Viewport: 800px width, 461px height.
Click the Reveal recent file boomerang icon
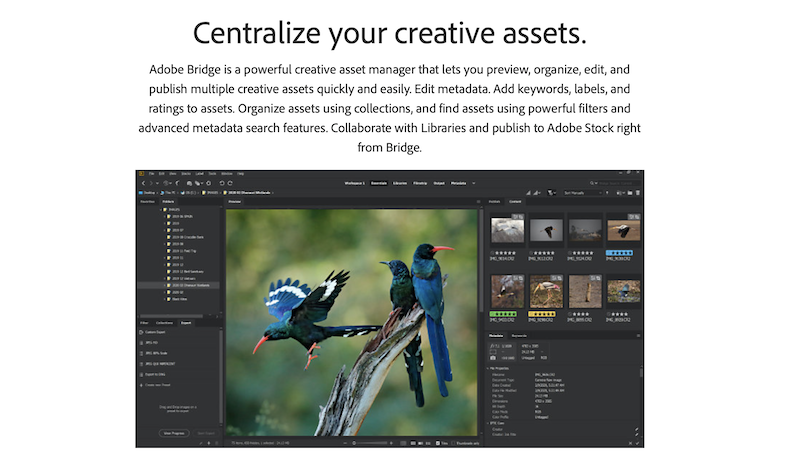pos(166,183)
